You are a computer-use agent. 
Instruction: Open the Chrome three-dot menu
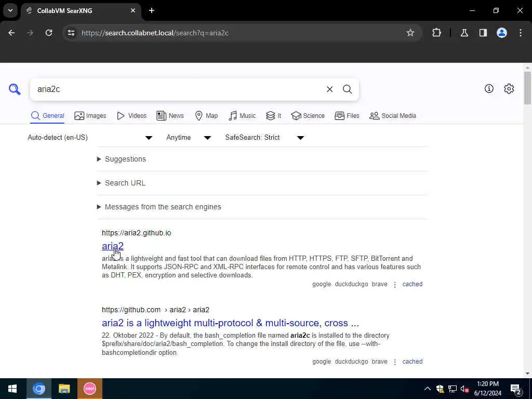[521, 33]
